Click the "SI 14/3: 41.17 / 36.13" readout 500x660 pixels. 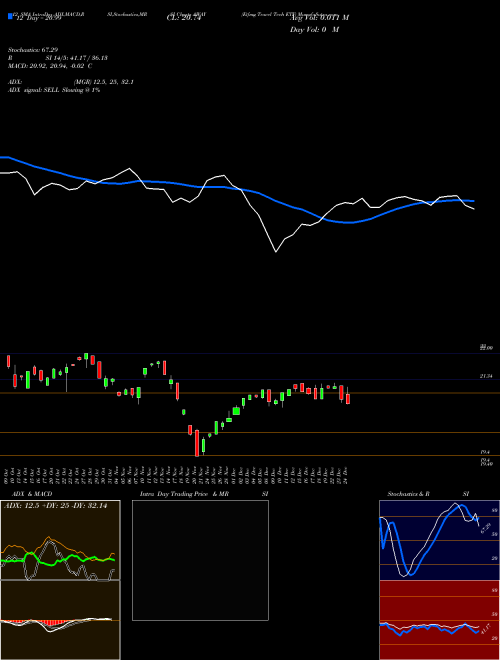(77, 58)
